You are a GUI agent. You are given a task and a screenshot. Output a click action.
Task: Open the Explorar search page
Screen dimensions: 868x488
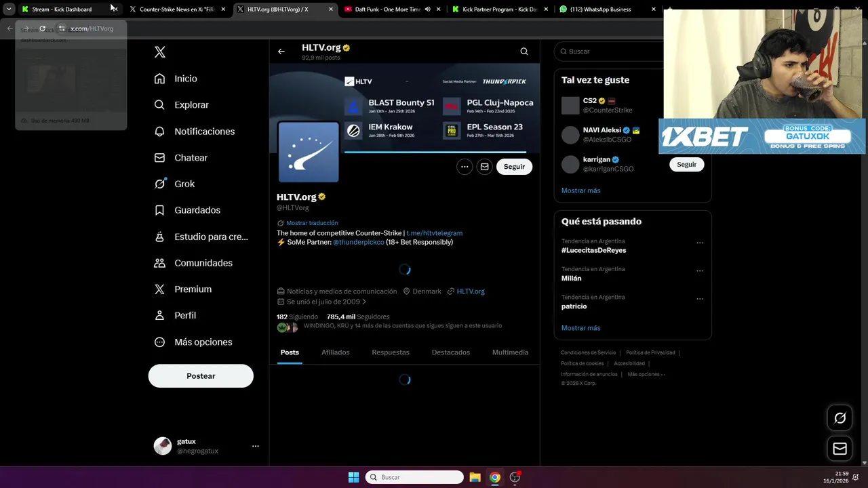pyautogui.click(x=182, y=105)
